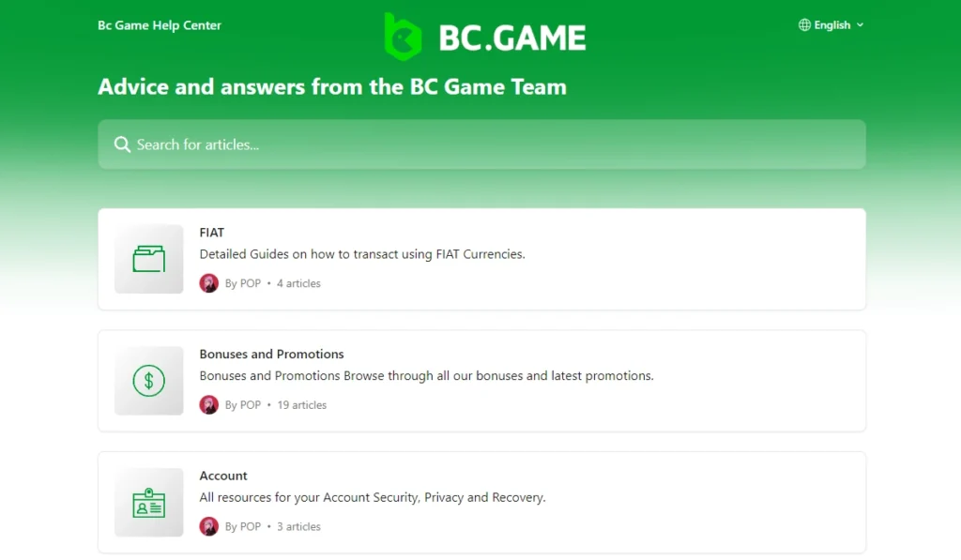961x560 pixels.
Task: Click the globe language icon
Action: pos(804,25)
